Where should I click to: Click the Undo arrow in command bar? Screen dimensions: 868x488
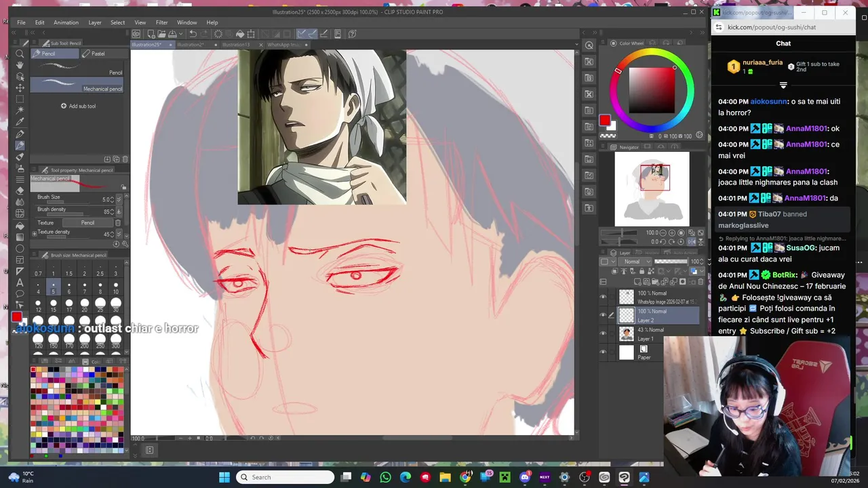point(193,34)
